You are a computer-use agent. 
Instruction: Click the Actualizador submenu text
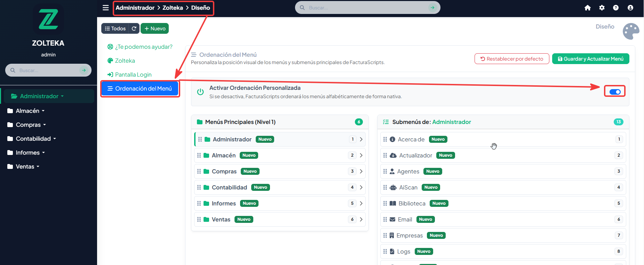tap(416, 155)
